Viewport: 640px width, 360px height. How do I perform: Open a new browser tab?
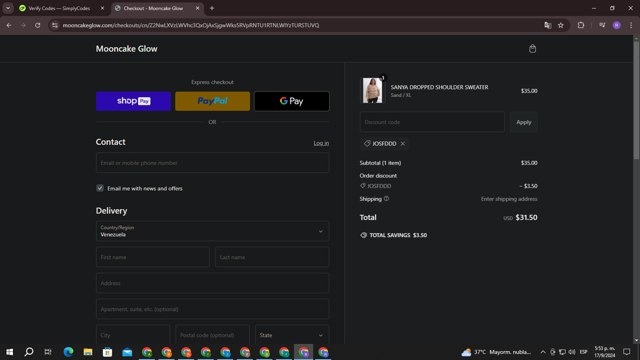click(212, 8)
